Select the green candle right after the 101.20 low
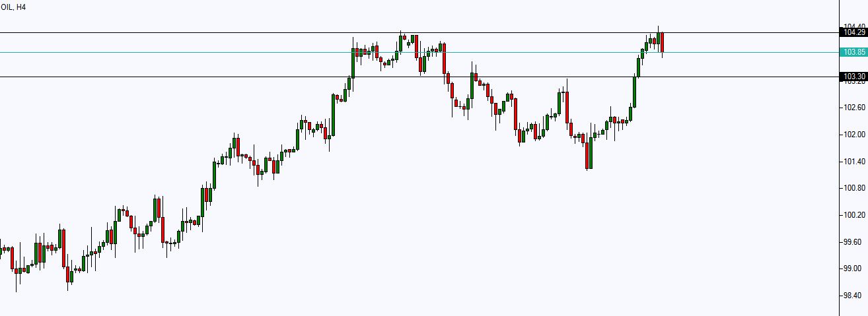The height and width of the screenshot is (316, 868). pos(591,154)
